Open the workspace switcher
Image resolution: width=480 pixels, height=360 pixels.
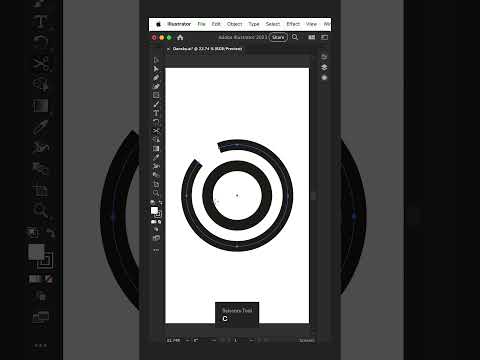(324, 37)
